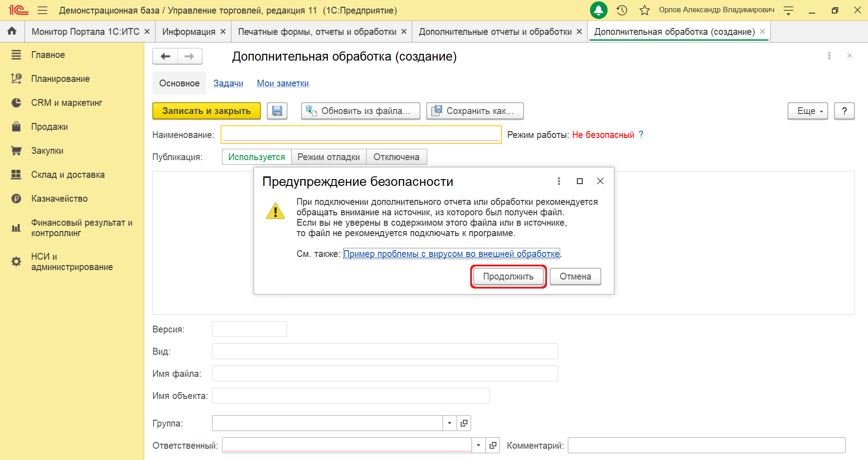Click the floppy disk save icon
Viewport: 868px width, 460px height.
[x=277, y=111]
